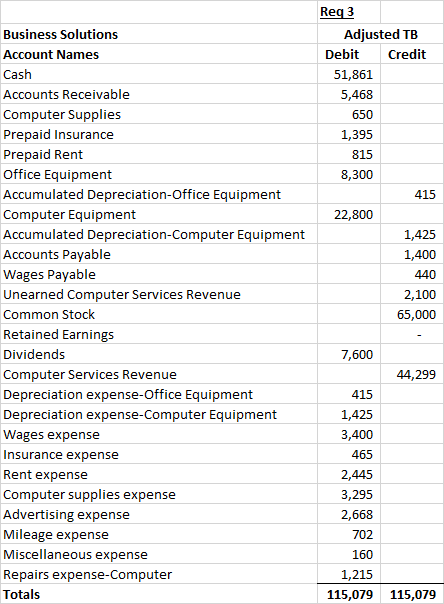Click the 'Mileage expense' label
444x604 pixels.
[x=56, y=535]
